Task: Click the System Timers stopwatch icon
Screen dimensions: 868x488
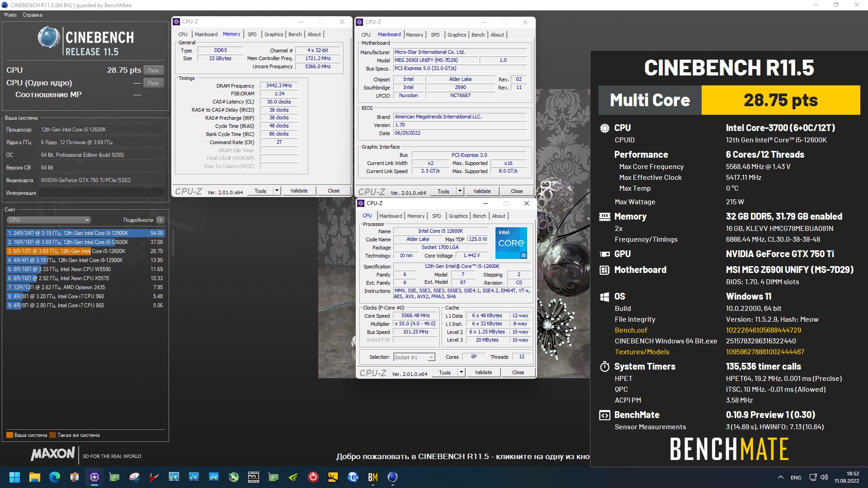Action: point(604,366)
